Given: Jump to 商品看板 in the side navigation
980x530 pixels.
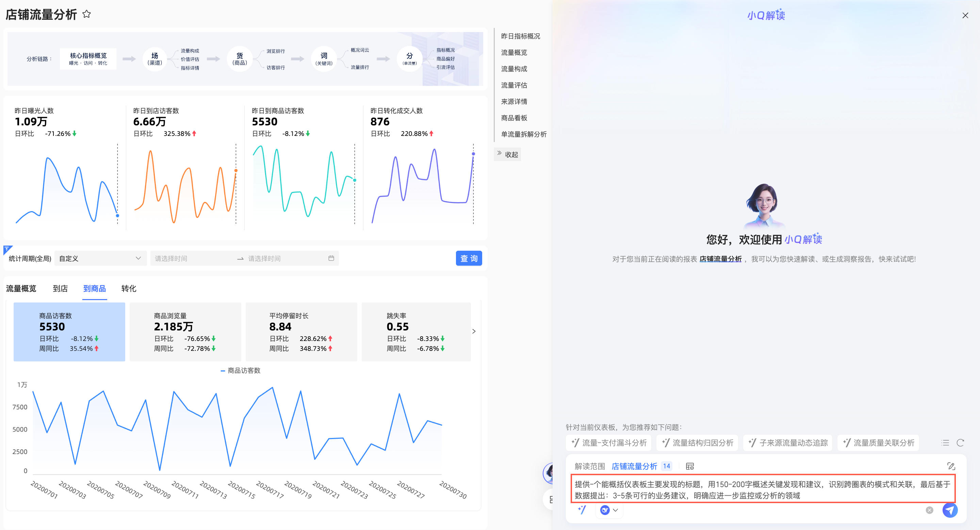Looking at the screenshot, I should click(514, 118).
